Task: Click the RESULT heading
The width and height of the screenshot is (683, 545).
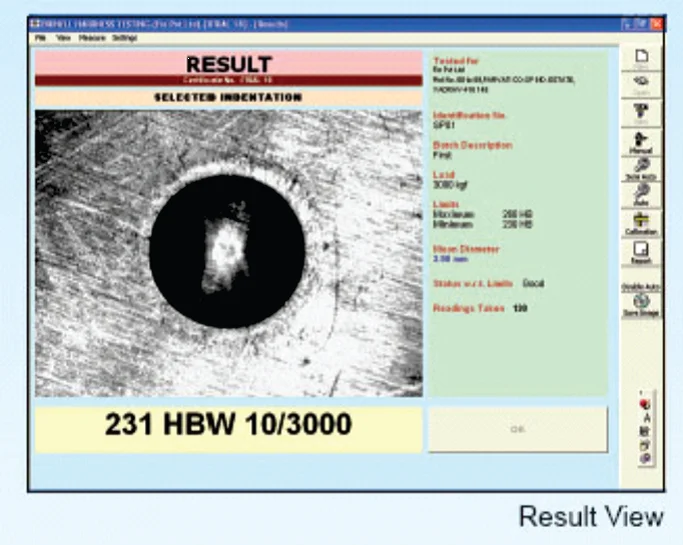Action: click(x=229, y=64)
